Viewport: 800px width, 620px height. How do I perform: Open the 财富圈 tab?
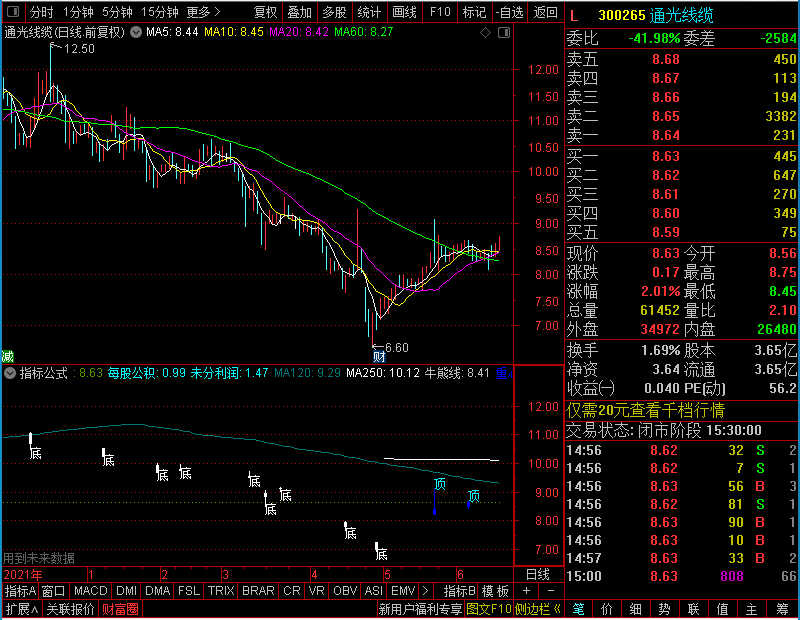coord(120,609)
